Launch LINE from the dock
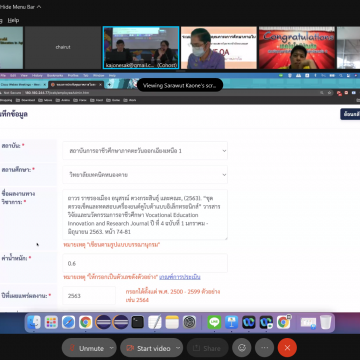The width and height of the screenshot is (360, 360). [214, 322]
